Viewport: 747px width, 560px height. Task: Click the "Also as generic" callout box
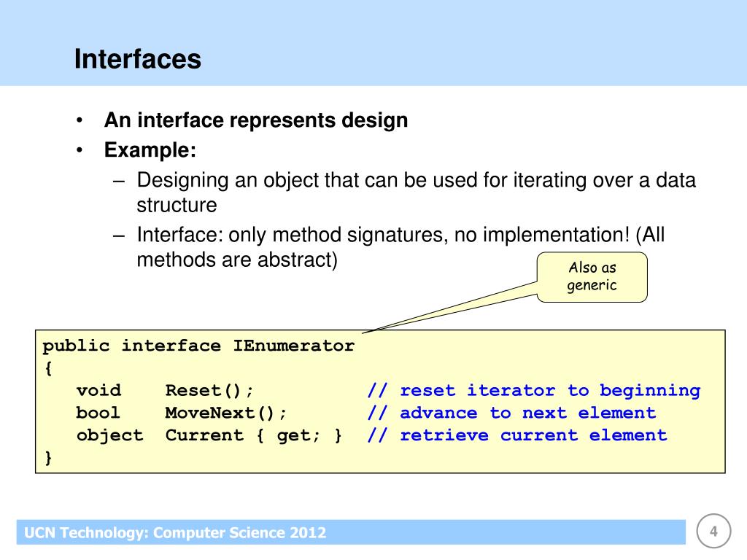592,277
